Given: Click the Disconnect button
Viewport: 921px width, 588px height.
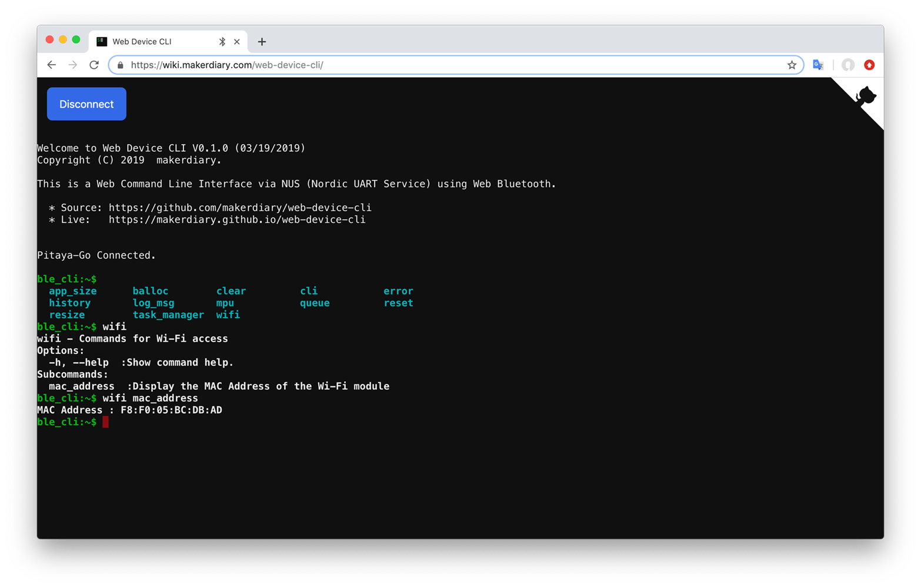Looking at the screenshot, I should click(86, 104).
